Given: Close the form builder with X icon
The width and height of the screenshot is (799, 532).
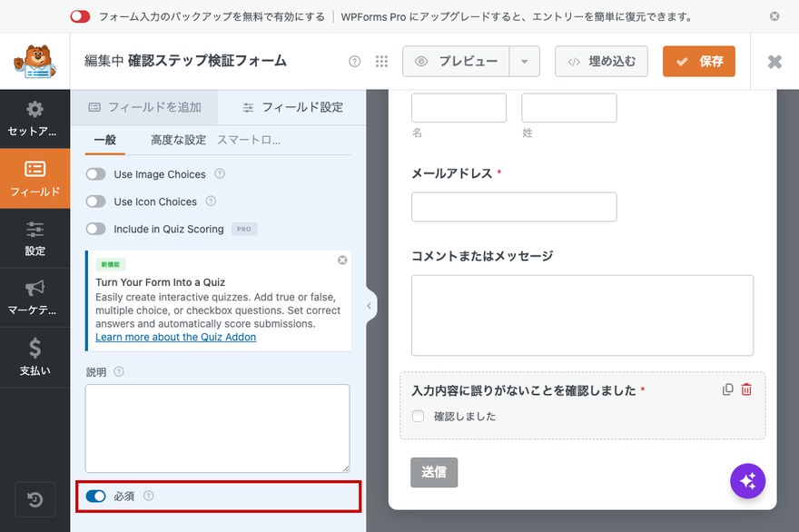Looking at the screenshot, I should click(774, 62).
